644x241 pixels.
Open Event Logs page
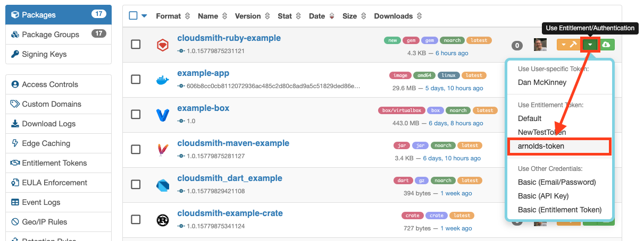point(58,202)
